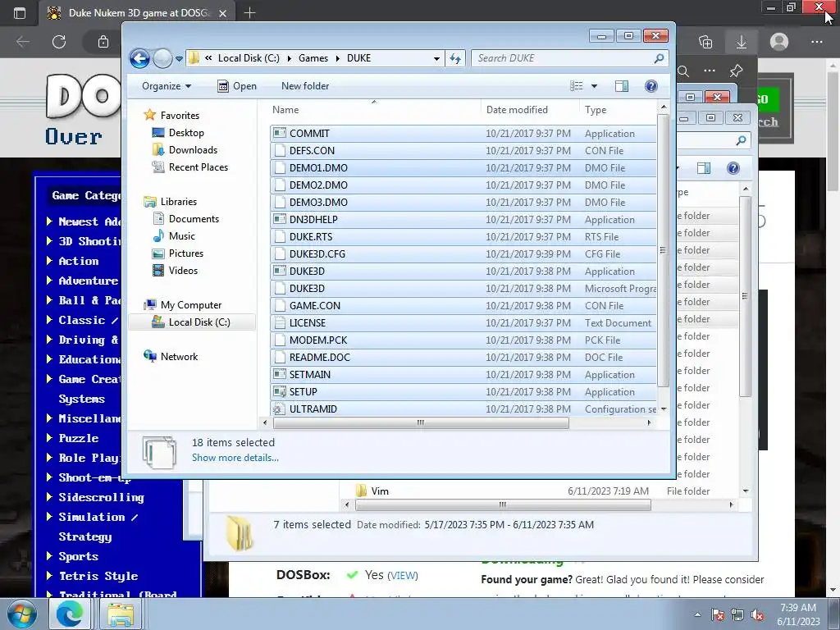840x630 pixels.
Task: Change the view with the view icon
Action: [577, 86]
